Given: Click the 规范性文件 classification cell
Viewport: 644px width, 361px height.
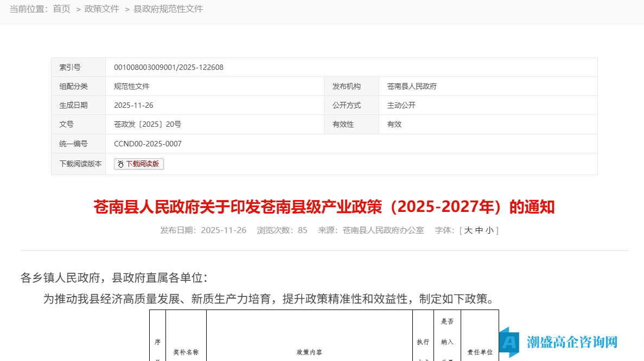Looking at the screenshot, I should point(132,86).
